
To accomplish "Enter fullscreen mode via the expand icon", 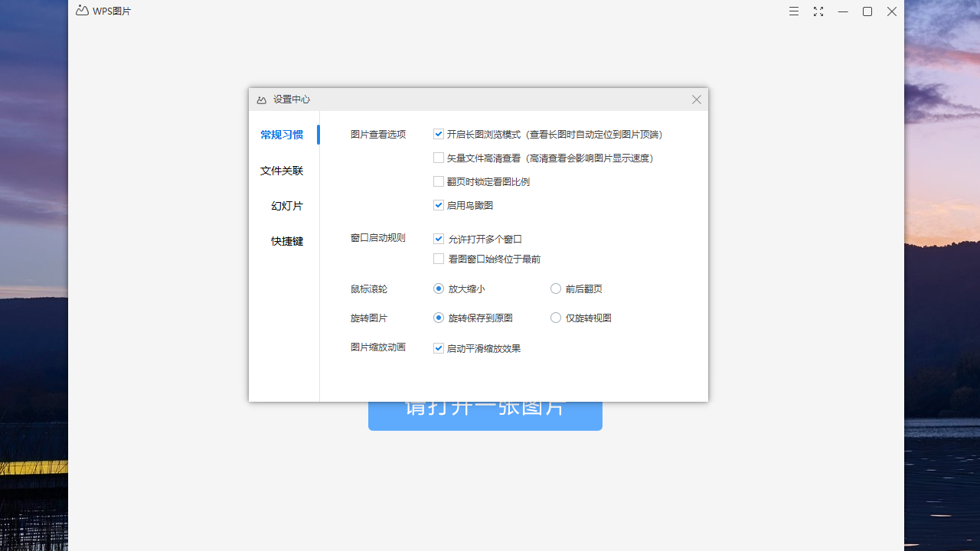I will coord(818,11).
